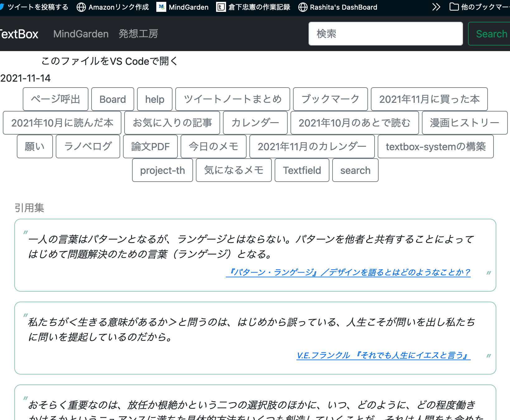Click the Amazonリンク作成 globe icon
This screenshot has height=420, width=510.
(81, 7)
